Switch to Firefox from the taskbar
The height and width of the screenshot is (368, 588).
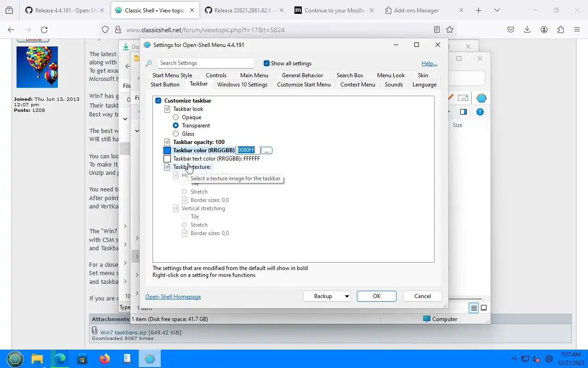coord(105,359)
